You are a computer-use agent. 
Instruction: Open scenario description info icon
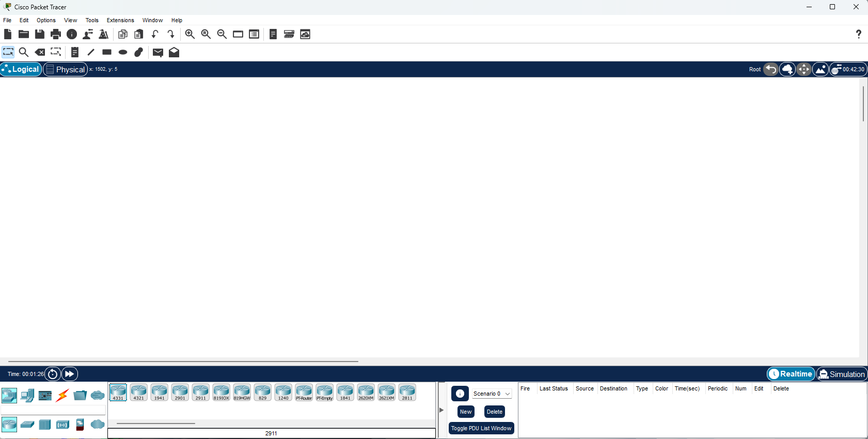coord(460,394)
